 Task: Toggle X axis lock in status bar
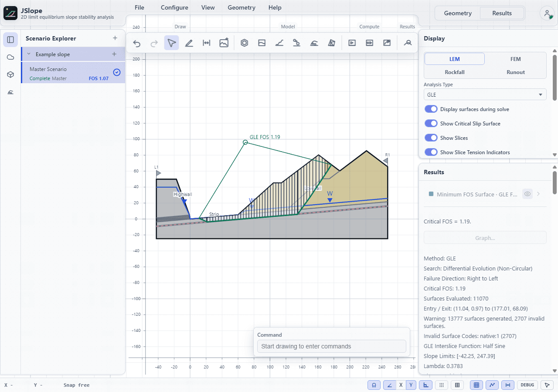coord(401,385)
